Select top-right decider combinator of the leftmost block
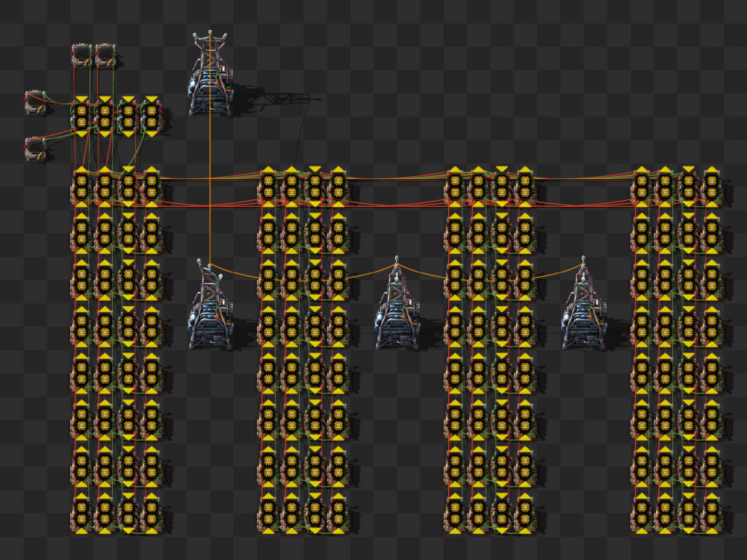 [152, 187]
